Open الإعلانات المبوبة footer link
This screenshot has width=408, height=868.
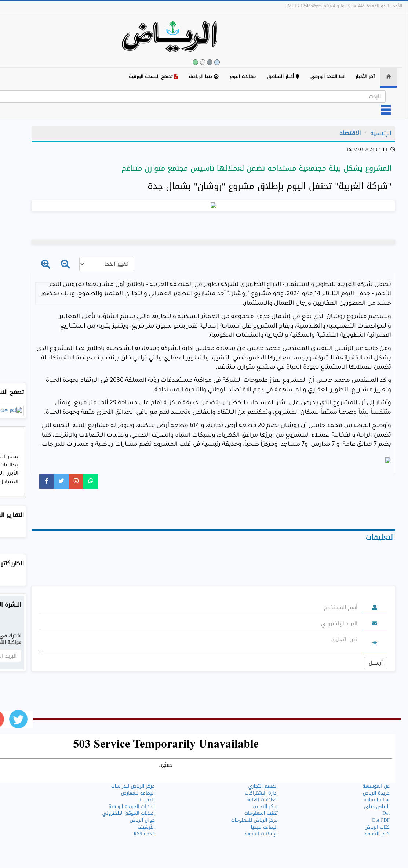[261, 833]
